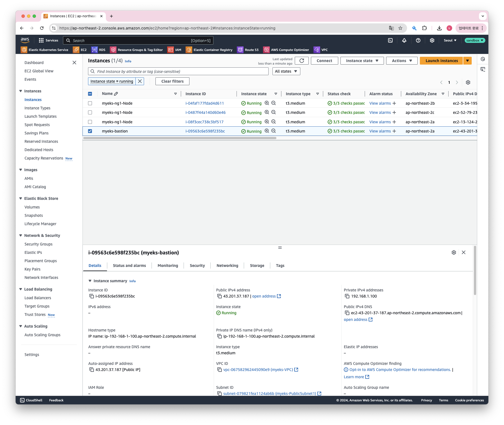Click the horizontal table scrollbar
Image resolution: width=504 pixels, height=425 pixels.
coord(180,138)
